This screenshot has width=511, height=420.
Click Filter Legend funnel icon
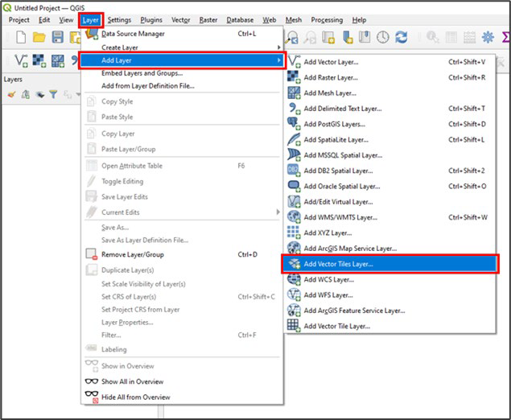[x=53, y=94]
